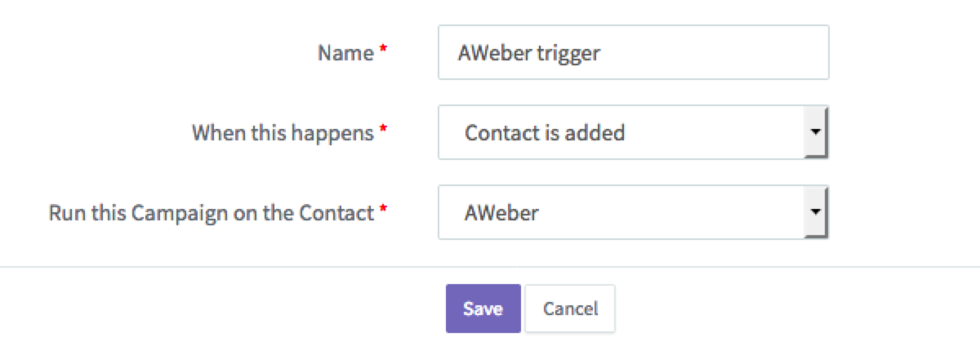Click red asterisk beside 'When this happens'
The height and width of the screenshot is (351, 980).
[384, 130]
